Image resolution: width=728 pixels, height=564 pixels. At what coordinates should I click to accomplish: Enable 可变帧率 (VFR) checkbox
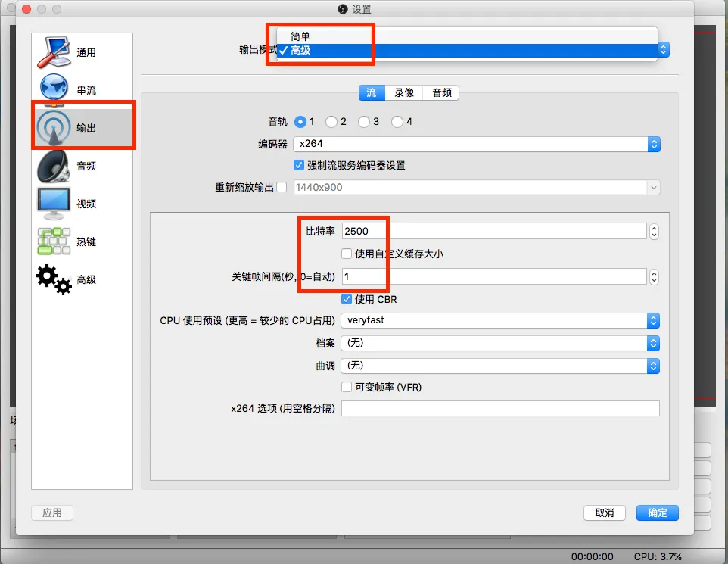(x=347, y=387)
